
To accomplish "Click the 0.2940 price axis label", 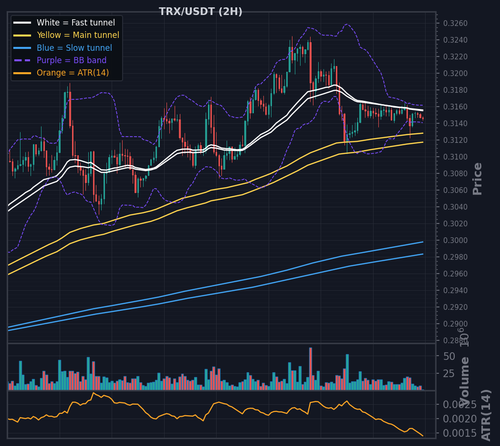I will [455, 290].
